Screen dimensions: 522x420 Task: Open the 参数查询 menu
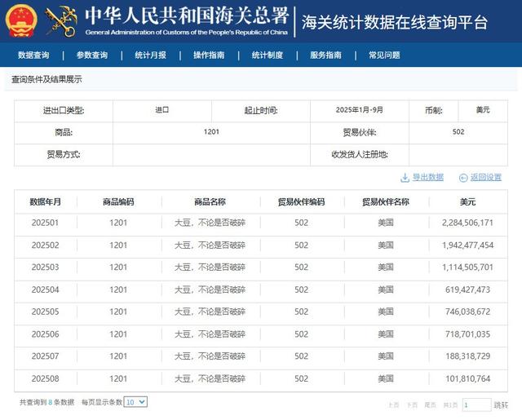tap(92, 55)
